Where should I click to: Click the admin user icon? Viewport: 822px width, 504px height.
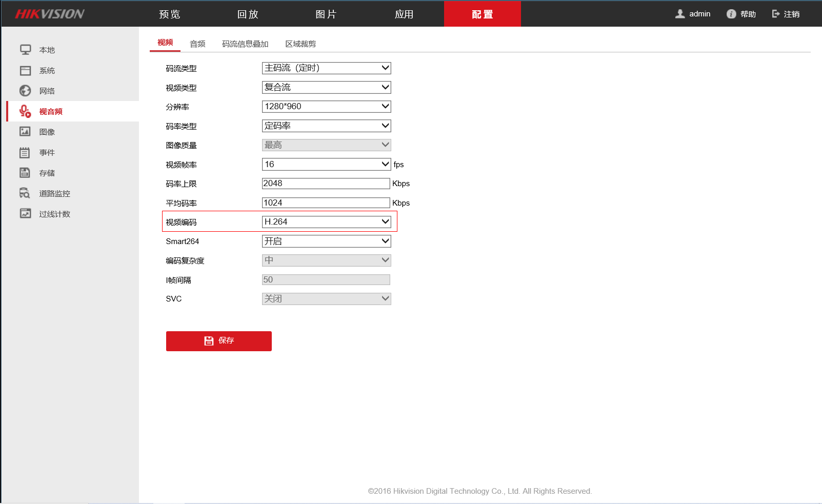point(680,14)
